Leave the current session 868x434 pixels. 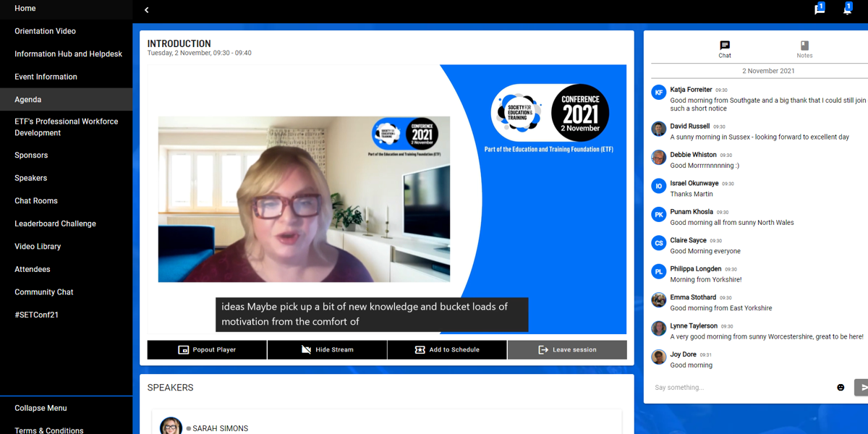point(566,350)
